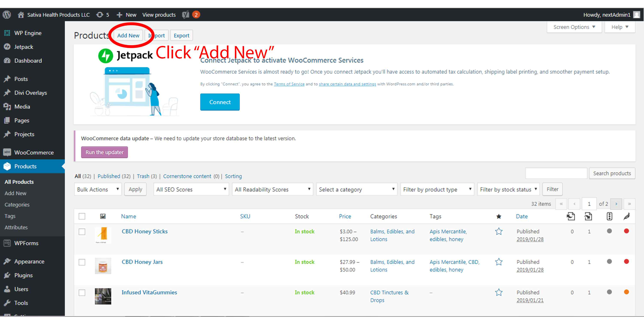Toggle featured star for CBD Honey Jars
Image resolution: width=644 pixels, height=327 pixels.
pyautogui.click(x=499, y=262)
